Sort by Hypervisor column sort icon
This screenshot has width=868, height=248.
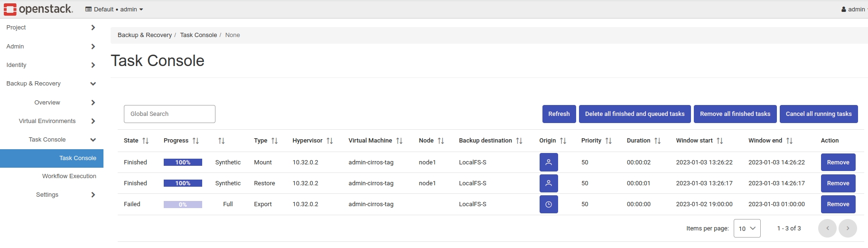coord(329,141)
